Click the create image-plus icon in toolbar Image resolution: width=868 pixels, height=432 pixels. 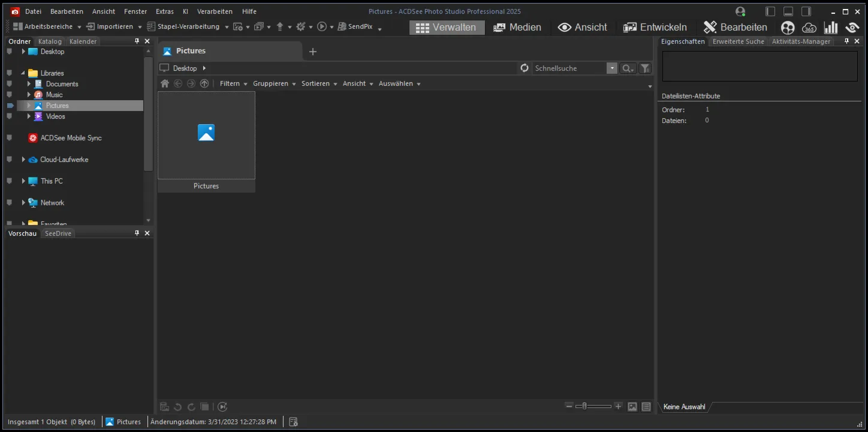(x=238, y=26)
